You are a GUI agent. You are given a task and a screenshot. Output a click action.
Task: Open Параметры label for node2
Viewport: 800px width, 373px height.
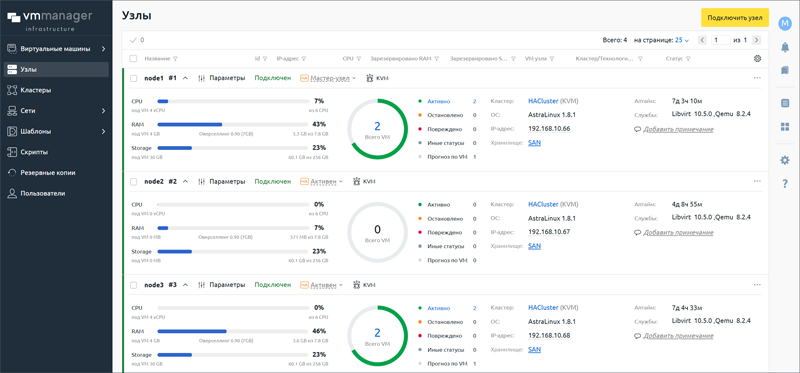tap(227, 182)
